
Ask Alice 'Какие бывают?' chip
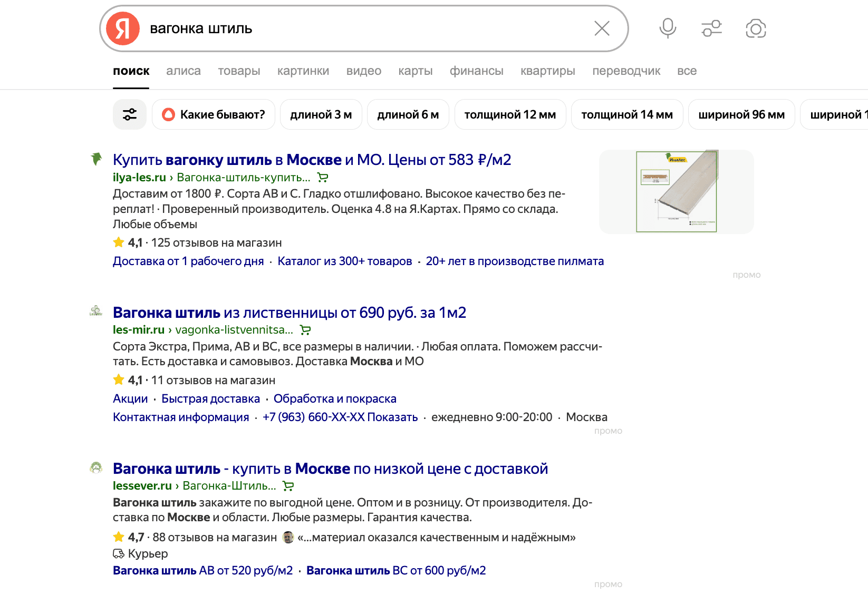(x=214, y=114)
